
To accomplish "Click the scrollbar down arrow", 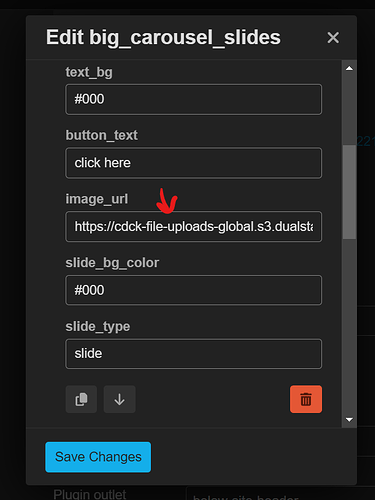I will 349,420.
